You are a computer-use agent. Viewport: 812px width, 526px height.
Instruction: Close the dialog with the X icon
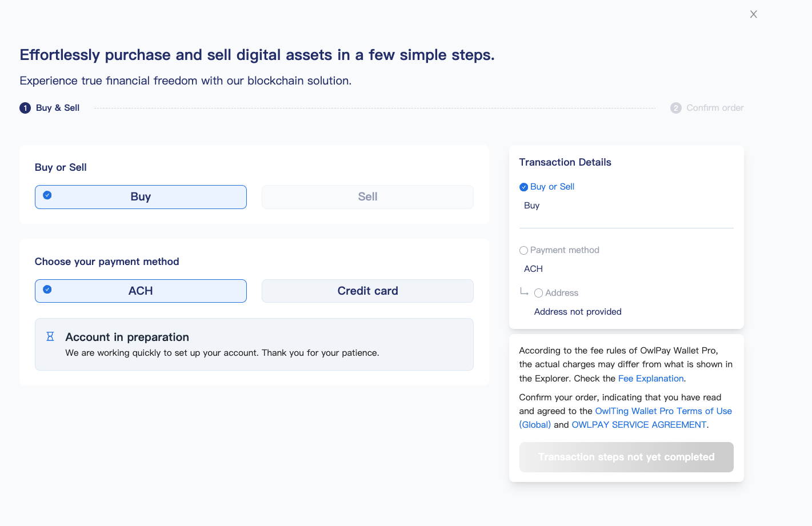(753, 14)
